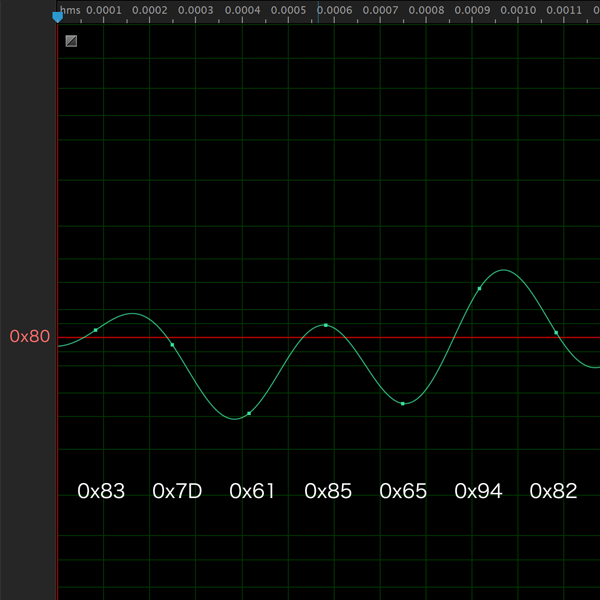The width and height of the screenshot is (600, 600).
Task: Select the sample point above the 0x82 label
Action: pyautogui.click(x=556, y=333)
